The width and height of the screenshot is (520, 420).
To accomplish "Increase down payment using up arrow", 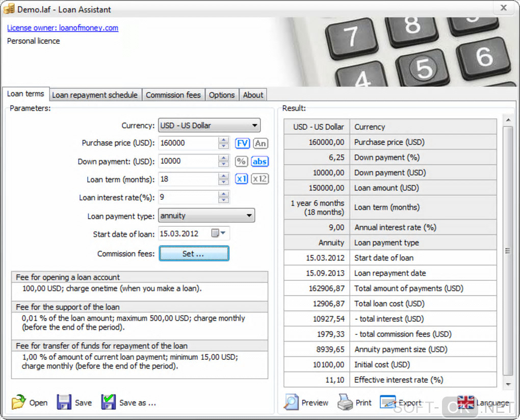I will pyautogui.click(x=224, y=158).
